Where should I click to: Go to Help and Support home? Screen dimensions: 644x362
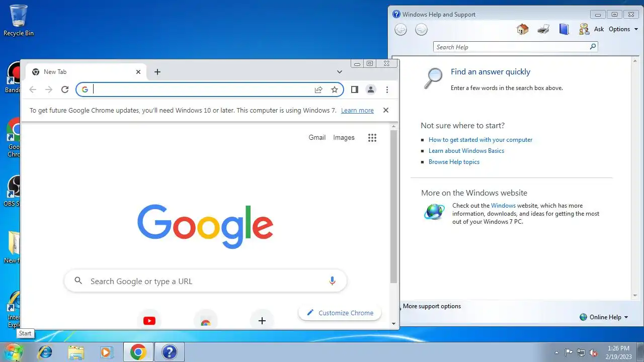pyautogui.click(x=523, y=29)
